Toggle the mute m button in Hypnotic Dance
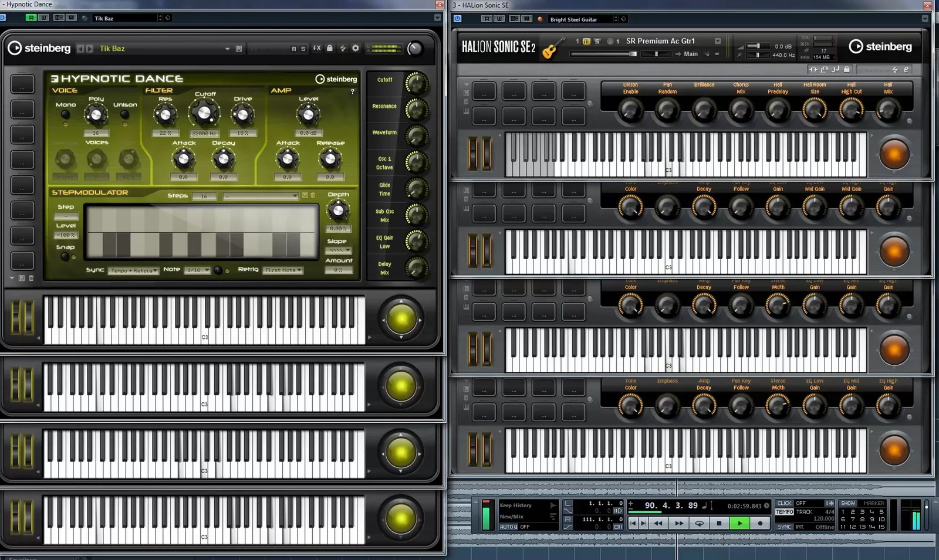This screenshot has width=939, height=560. pos(293,49)
